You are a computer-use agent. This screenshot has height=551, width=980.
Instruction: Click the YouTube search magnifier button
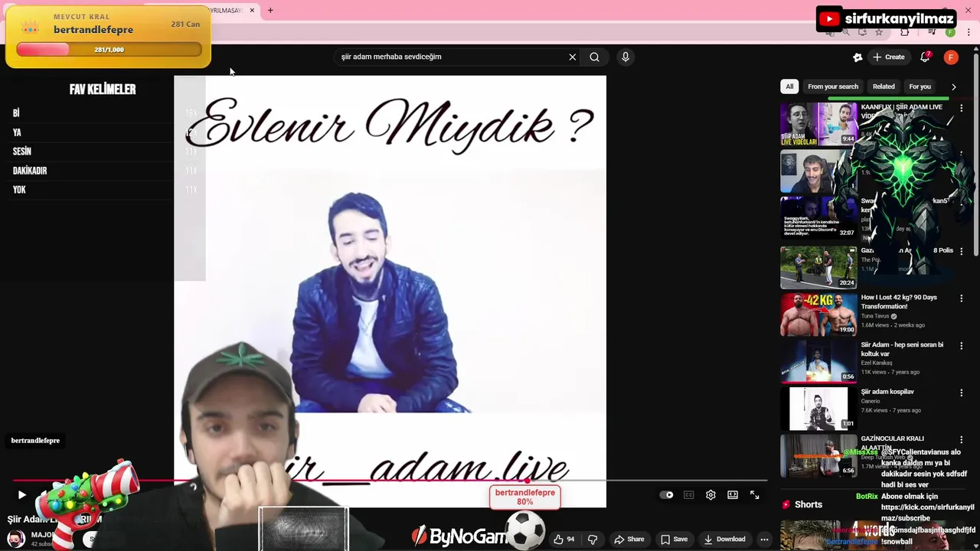[594, 57]
